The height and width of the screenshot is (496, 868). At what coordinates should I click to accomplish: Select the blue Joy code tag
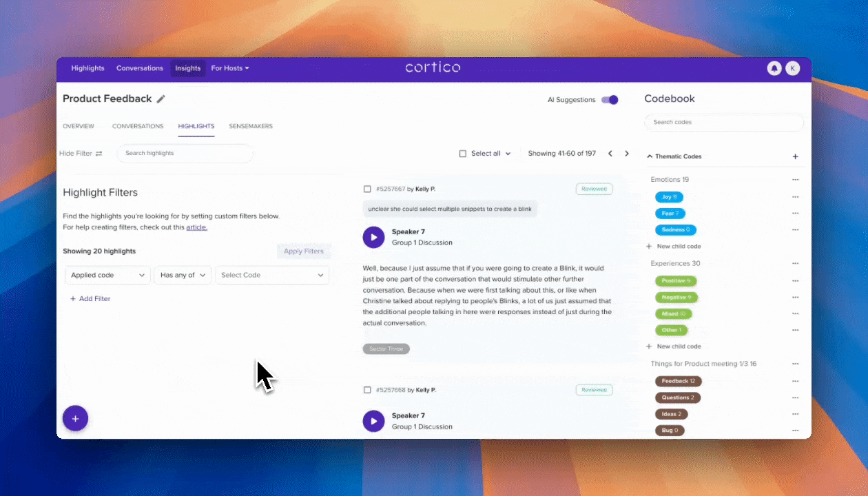669,197
